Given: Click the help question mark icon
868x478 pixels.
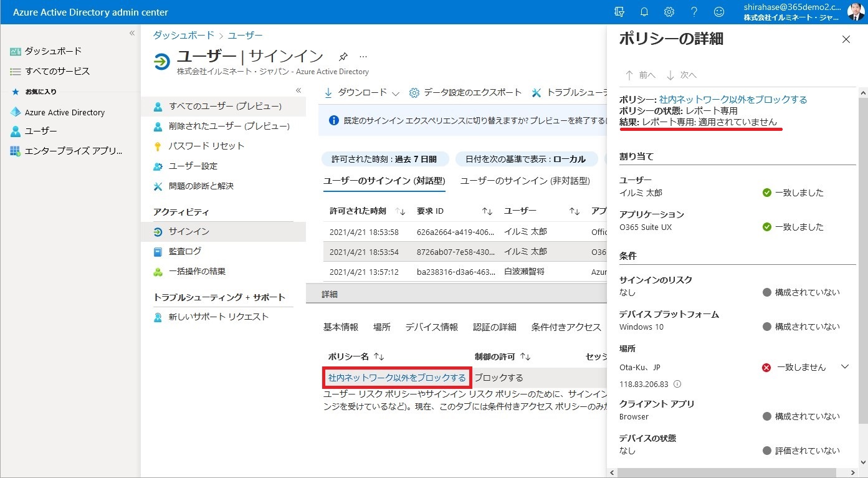Looking at the screenshot, I should click(694, 12).
